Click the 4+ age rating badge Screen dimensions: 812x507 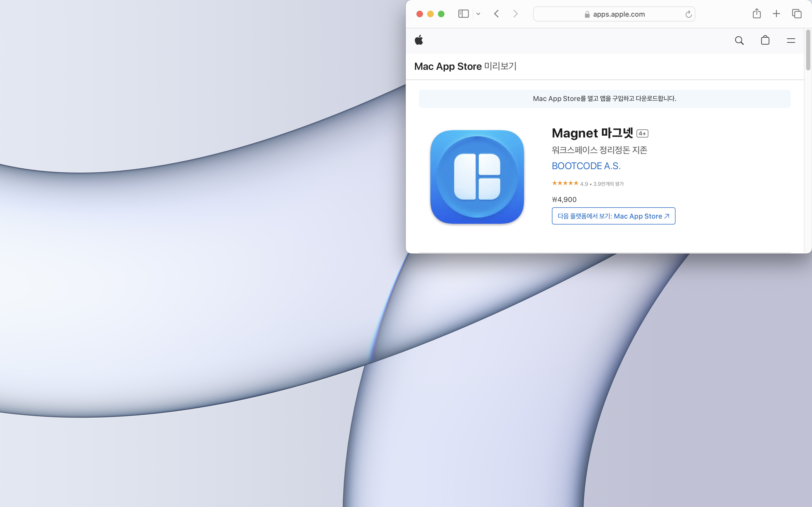pyautogui.click(x=642, y=133)
